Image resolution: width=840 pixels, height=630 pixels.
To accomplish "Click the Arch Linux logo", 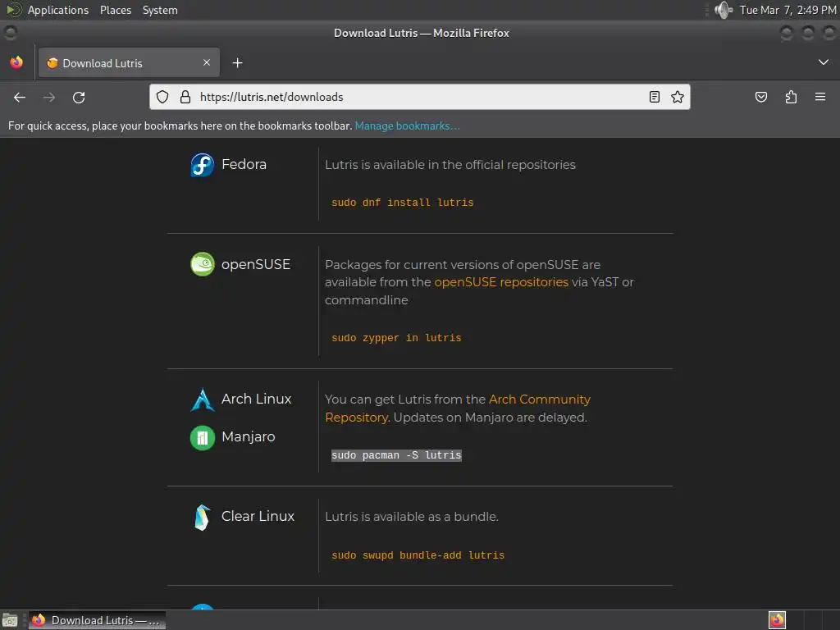I will [203, 399].
